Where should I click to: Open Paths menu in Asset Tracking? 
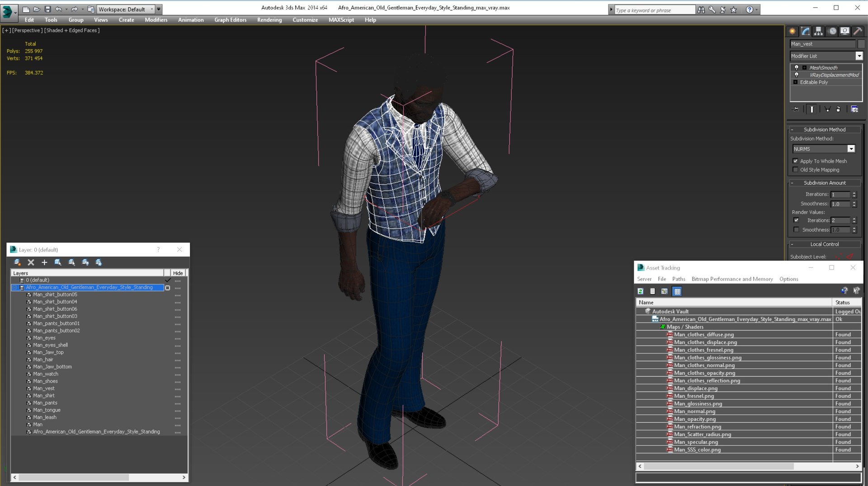(679, 279)
